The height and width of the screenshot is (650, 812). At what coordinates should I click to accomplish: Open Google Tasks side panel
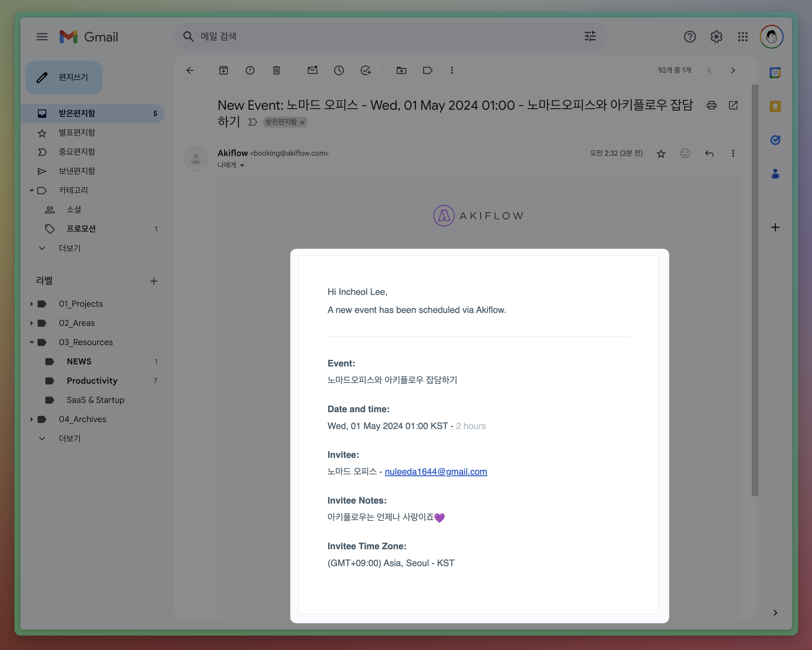coord(775,140)
